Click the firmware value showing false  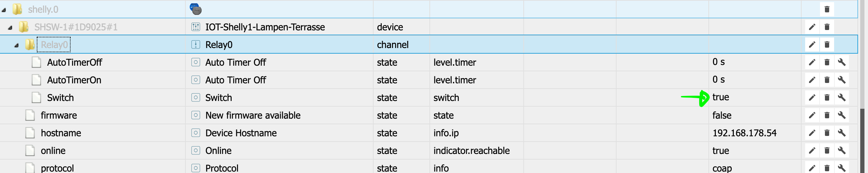pos(722,115)
